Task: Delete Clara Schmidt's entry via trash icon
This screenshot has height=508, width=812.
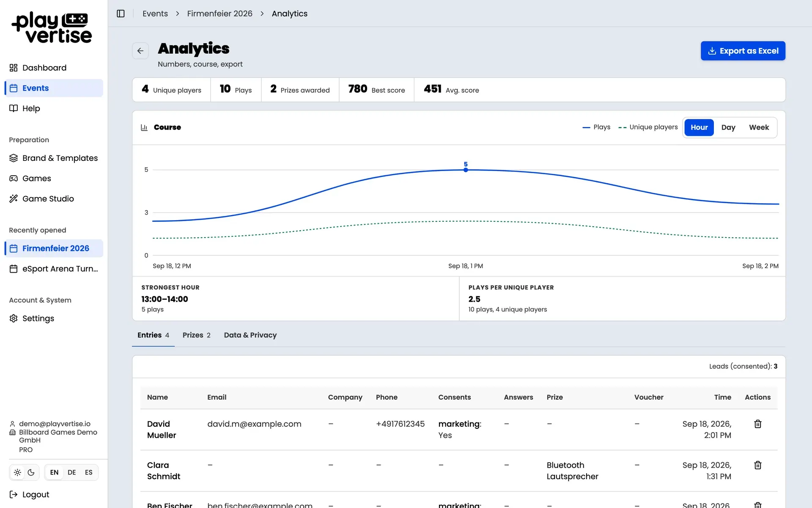Action: coord(757,465)
